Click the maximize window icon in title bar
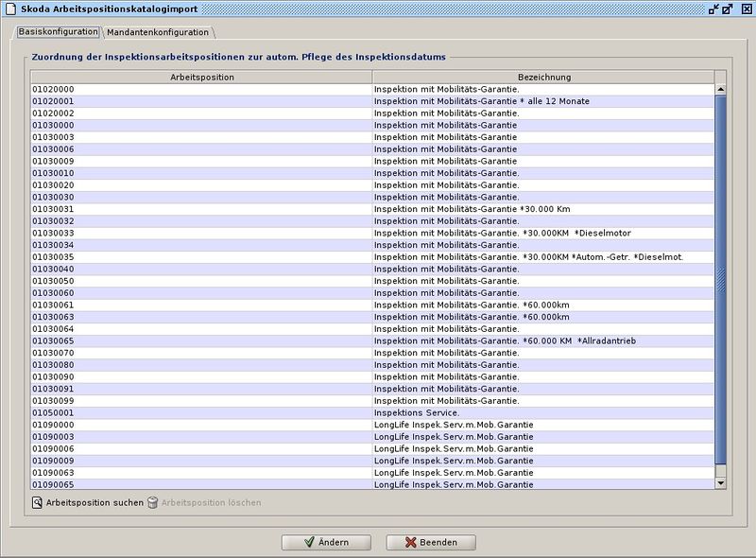The width and height of the screenshot is (756, 558). tap(727, 9)
